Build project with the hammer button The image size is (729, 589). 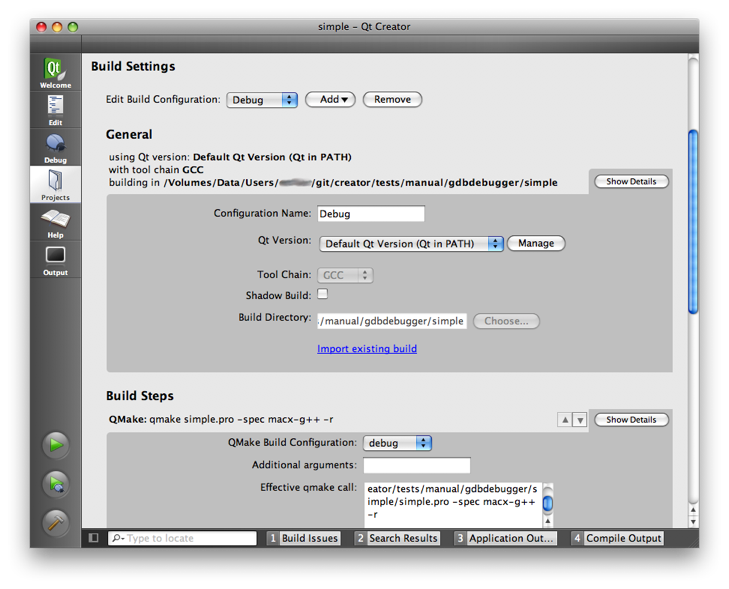(56, 523)
